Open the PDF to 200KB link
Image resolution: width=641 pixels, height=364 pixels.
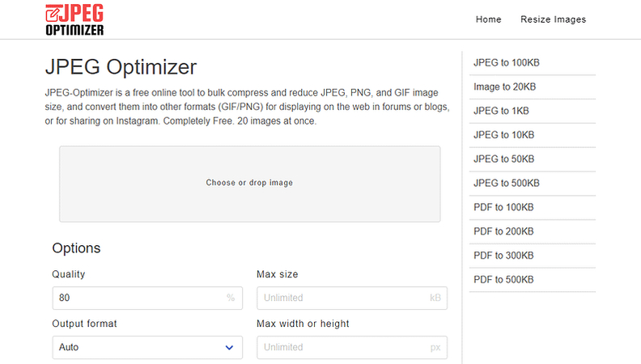[x=503, y=231]
